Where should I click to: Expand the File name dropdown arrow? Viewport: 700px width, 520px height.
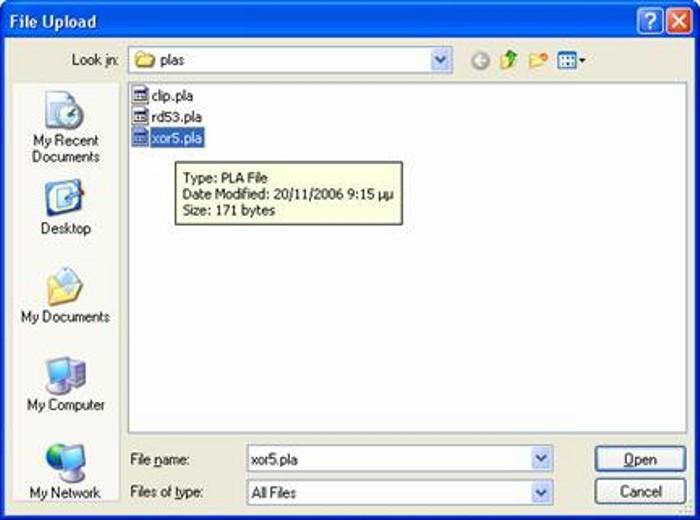(x=541, y=458)
